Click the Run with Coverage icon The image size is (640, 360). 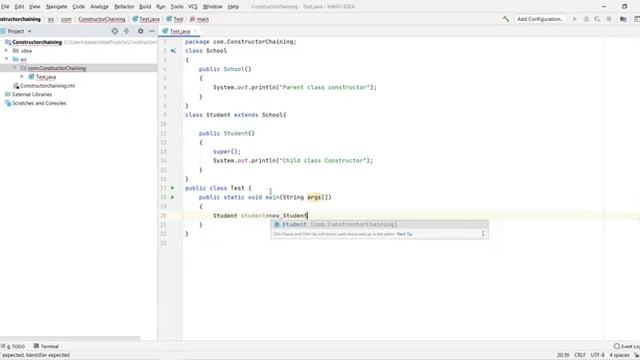[x=597, y=19]
